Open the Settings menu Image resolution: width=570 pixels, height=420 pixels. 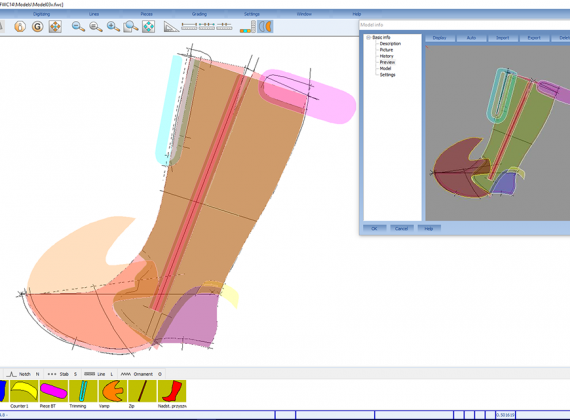click(x=252, y=14)
